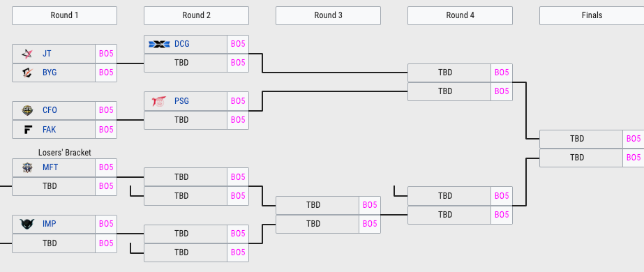Click BO5 score next to BYG

(106, 73)
